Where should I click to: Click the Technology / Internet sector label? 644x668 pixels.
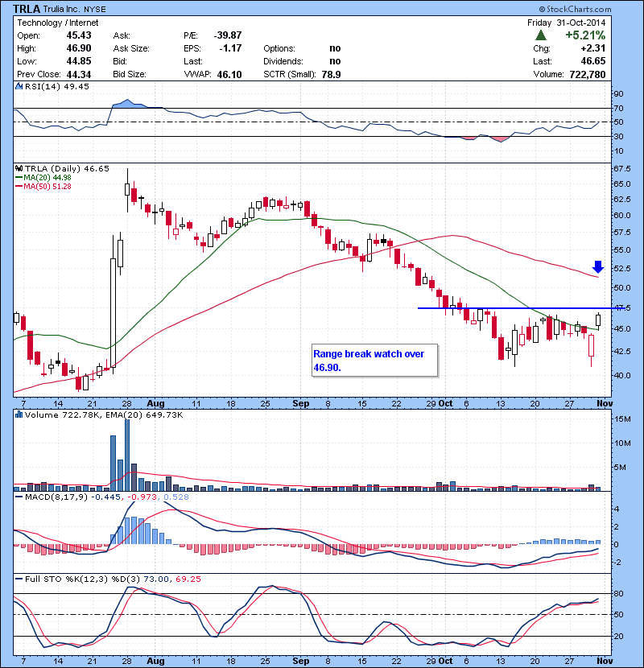pos(57,23)
